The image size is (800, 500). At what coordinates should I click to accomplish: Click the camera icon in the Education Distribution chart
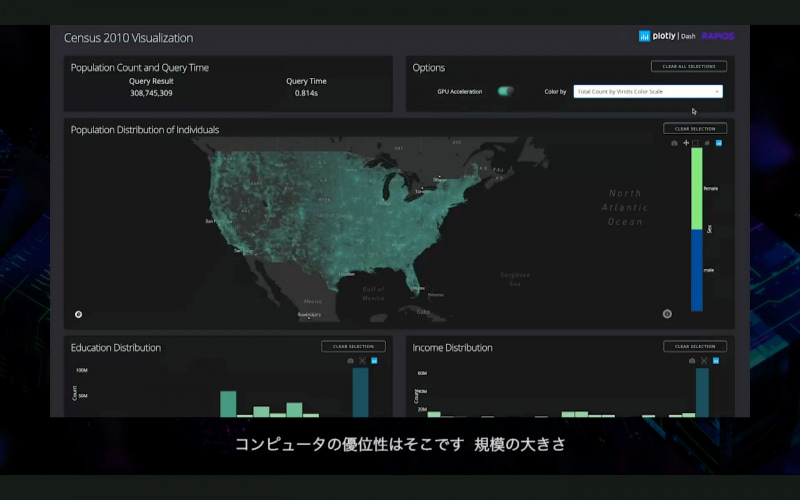[x=351, y=361]
